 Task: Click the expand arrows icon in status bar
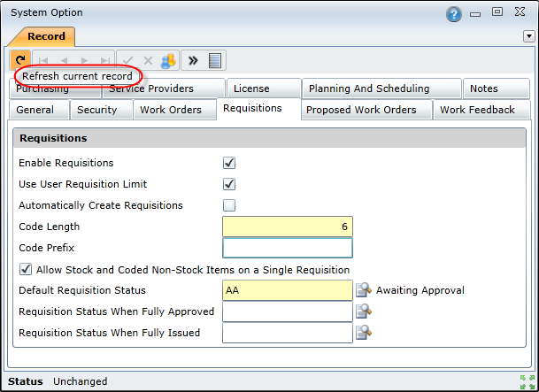[527, 382]
